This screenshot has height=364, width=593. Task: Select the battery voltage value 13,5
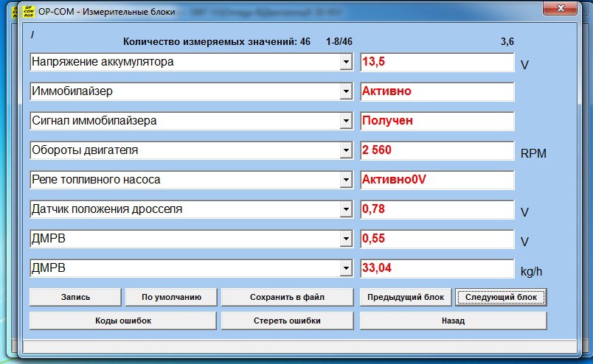coord(437,62)
